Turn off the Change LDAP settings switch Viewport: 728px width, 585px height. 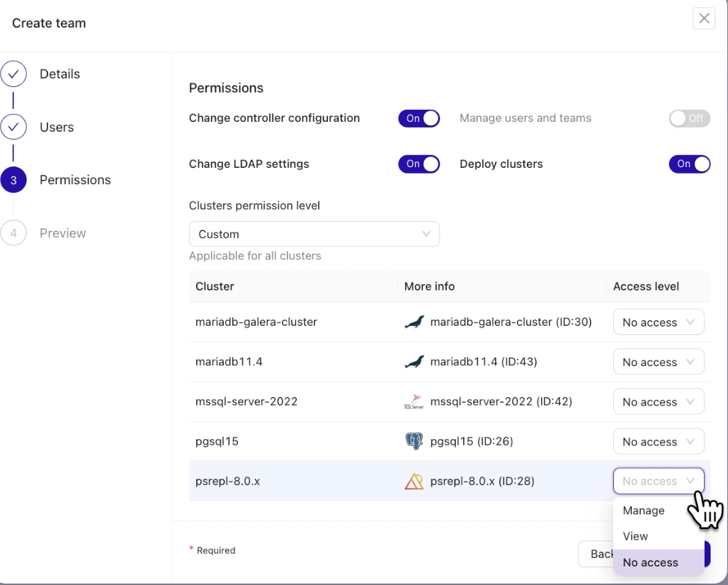click(419, 164)
